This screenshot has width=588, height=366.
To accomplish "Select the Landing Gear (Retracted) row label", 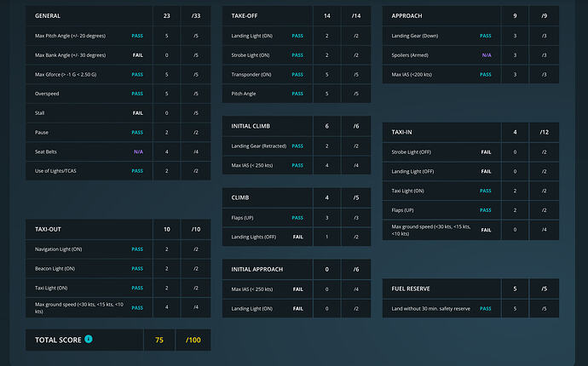I will pyautogui.click(x=259, y=146).
